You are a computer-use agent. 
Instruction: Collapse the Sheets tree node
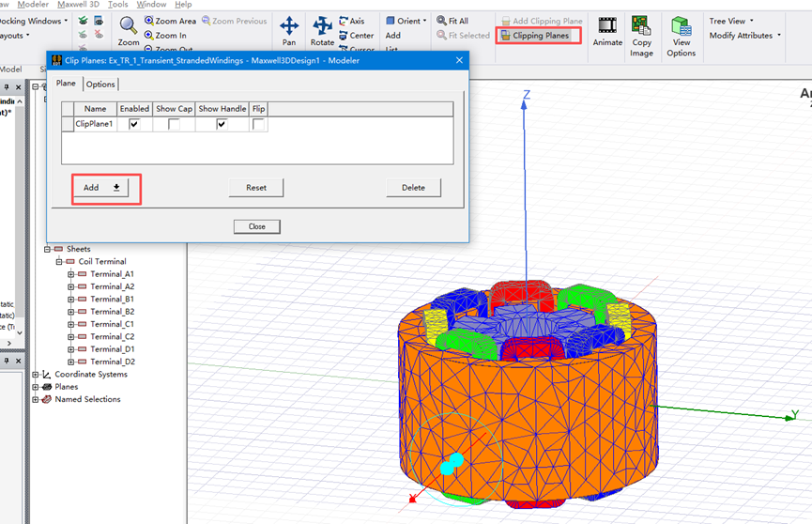(47, 249)
